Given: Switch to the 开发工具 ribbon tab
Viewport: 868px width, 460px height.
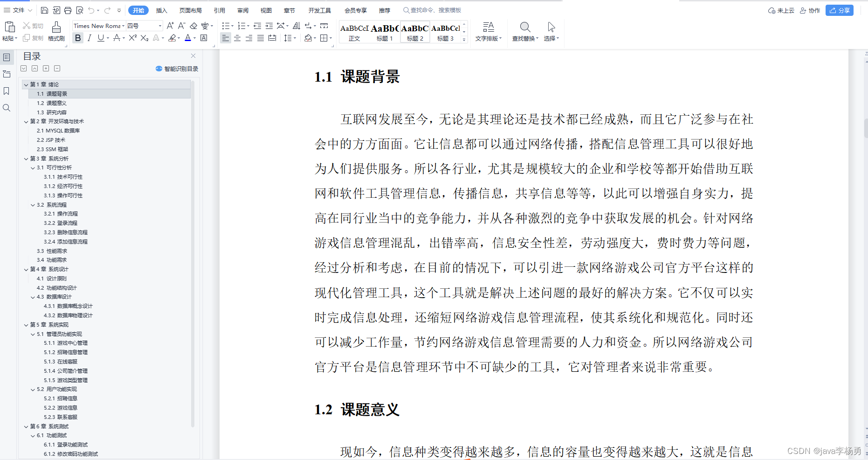Looking at the screenshot, I should click(319, 10).
